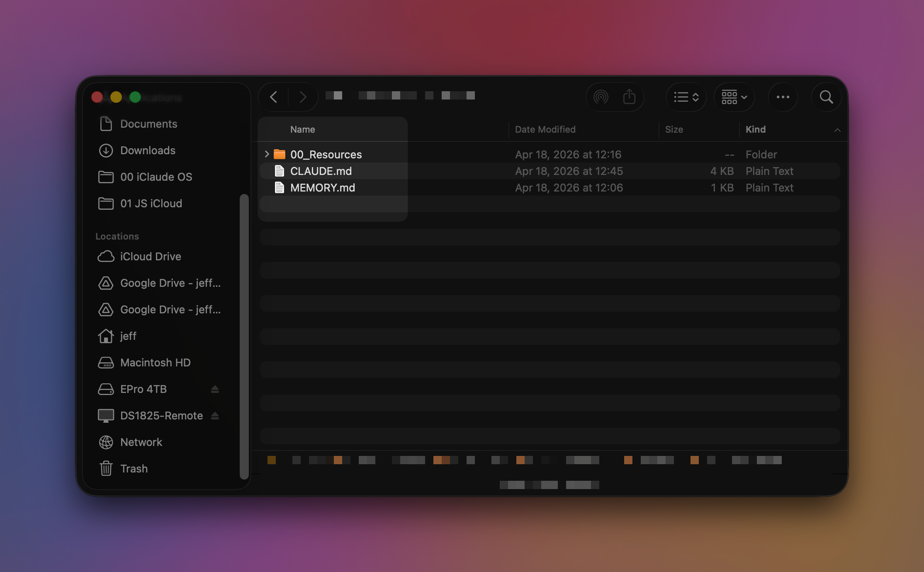
Task: Sort by Date Modified column header
Action: click(x=545, y=130)
